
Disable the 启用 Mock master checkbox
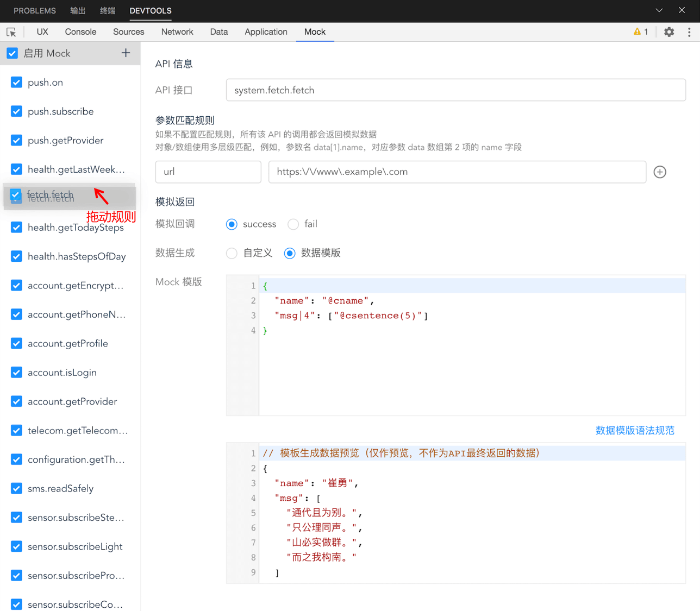(12, 53)
